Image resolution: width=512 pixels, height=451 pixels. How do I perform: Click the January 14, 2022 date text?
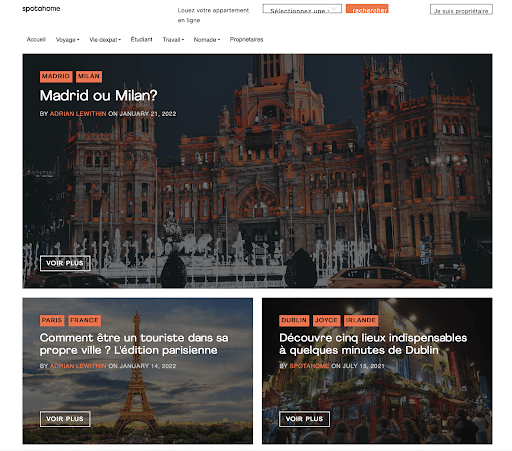pos(148,366)
